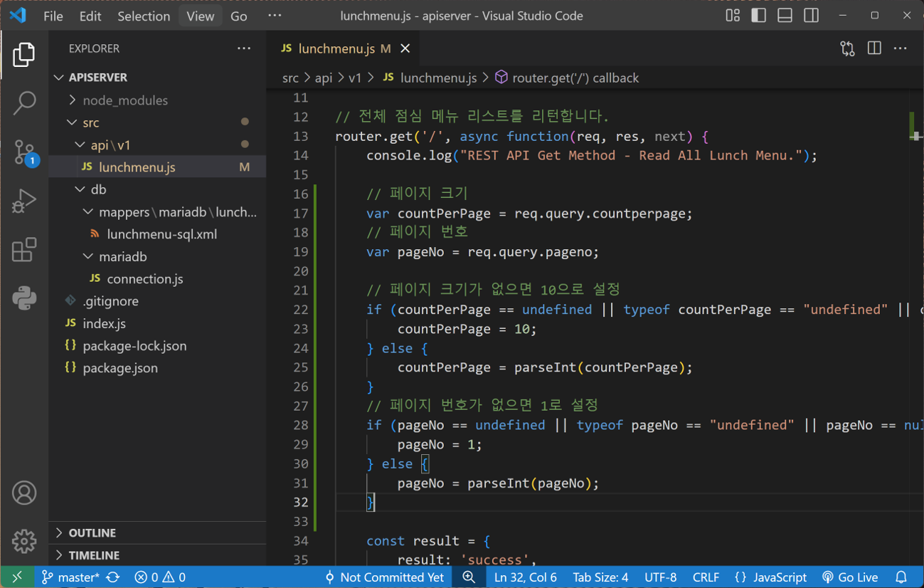Open notifications bell in status bar
924x588 pixels.
tap(901, 577)
